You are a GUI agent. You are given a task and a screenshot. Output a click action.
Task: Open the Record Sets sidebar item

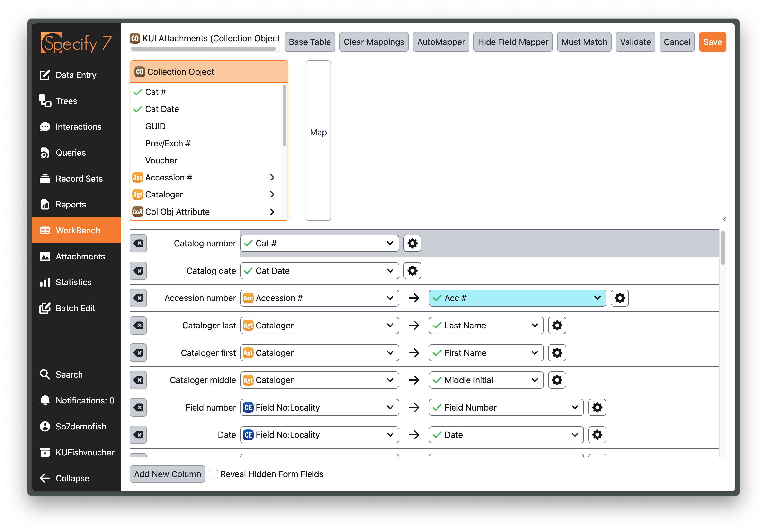79,179
